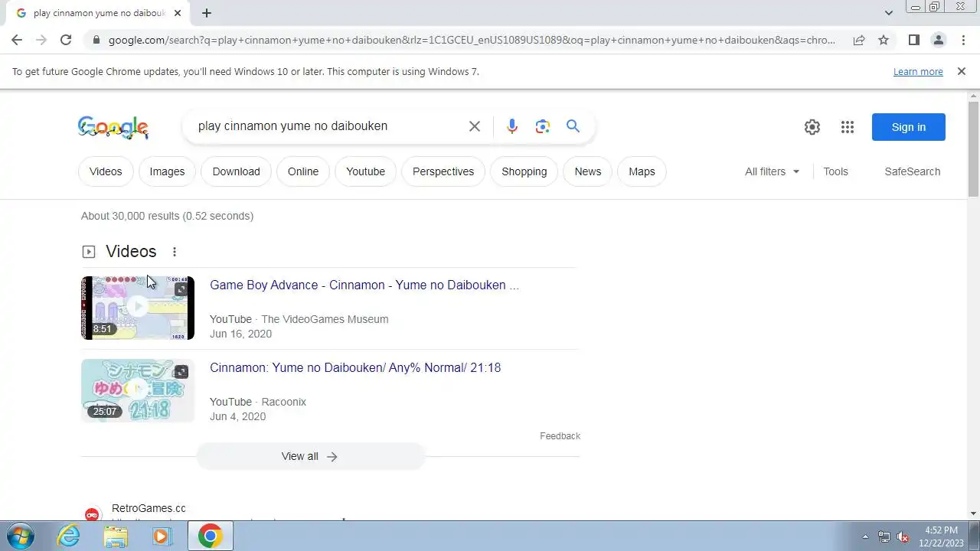This screenshot has height=551, width=980.
Task: Switch to the Maps filter
Action: click(642, 171)
